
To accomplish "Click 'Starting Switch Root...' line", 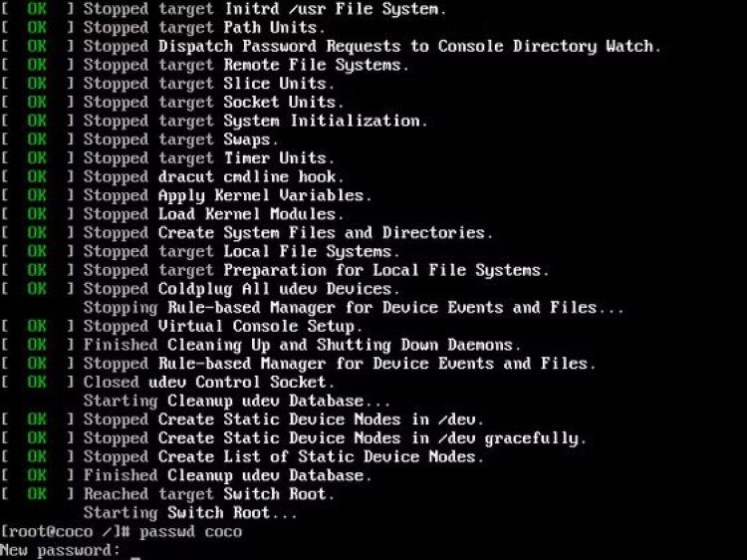I will [190, 513].
